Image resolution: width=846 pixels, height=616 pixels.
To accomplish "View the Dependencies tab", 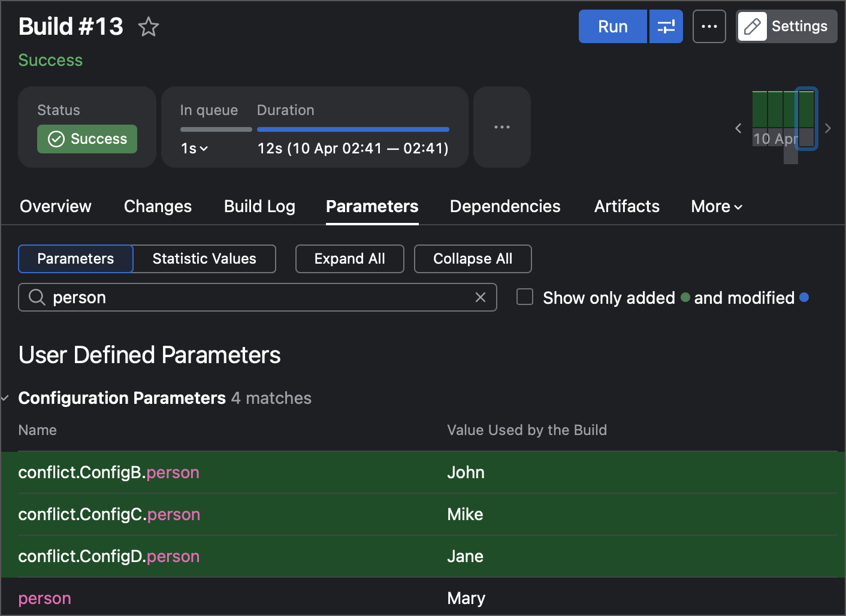I will tap(505, 207).
